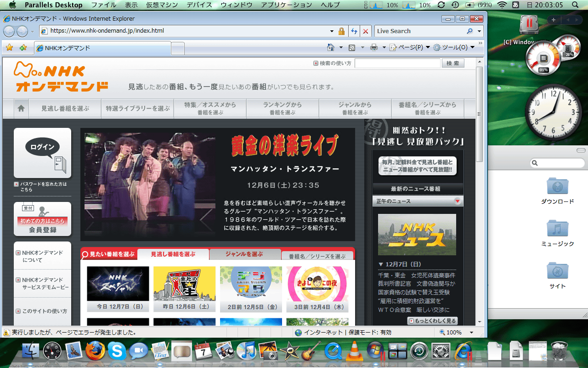Open the ダウンロード folder in Finder window
Image resolution: width=588 pixels, height=368 pixels.
click(558, 190)
